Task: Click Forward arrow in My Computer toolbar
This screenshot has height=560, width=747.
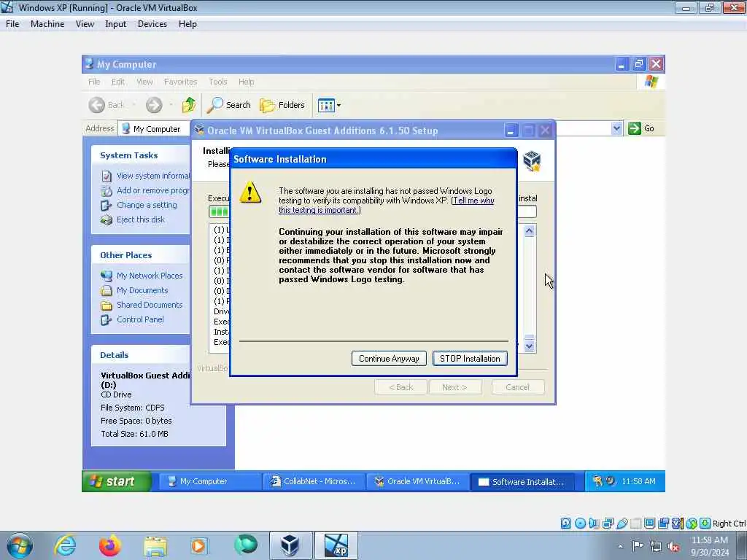Action: [154, 105]
